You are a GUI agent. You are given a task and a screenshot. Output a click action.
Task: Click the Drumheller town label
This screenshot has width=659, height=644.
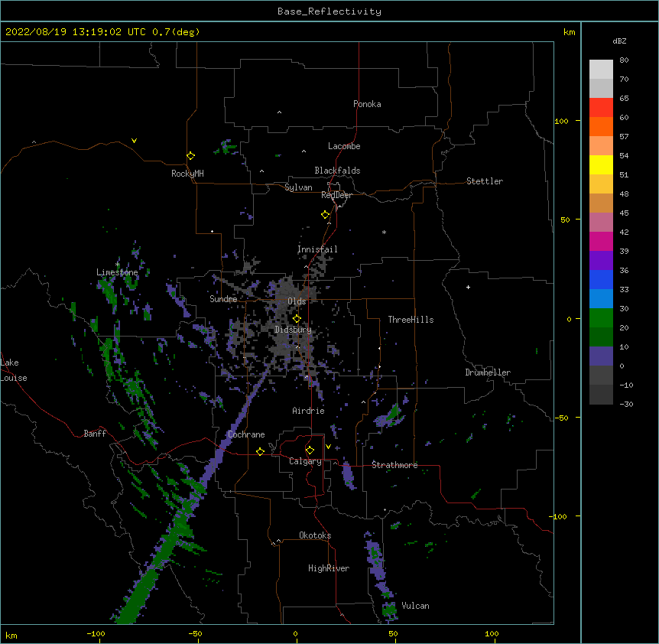click(488, 372)
